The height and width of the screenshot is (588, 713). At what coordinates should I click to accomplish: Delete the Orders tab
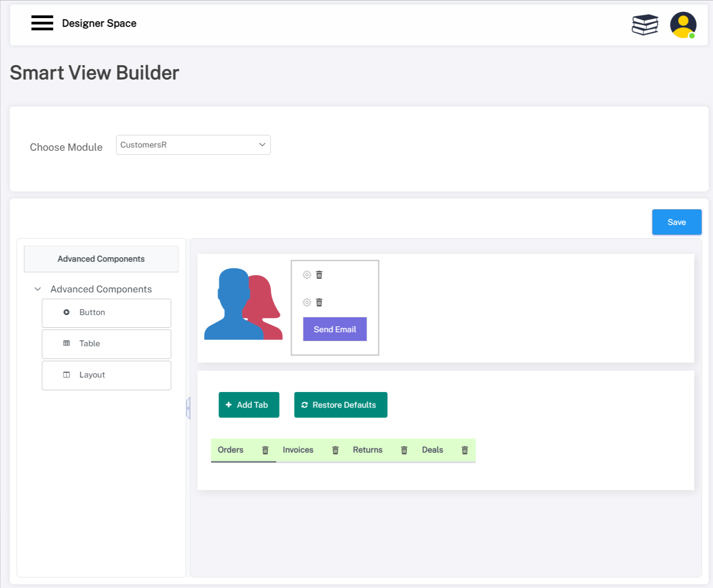(265, 450)
